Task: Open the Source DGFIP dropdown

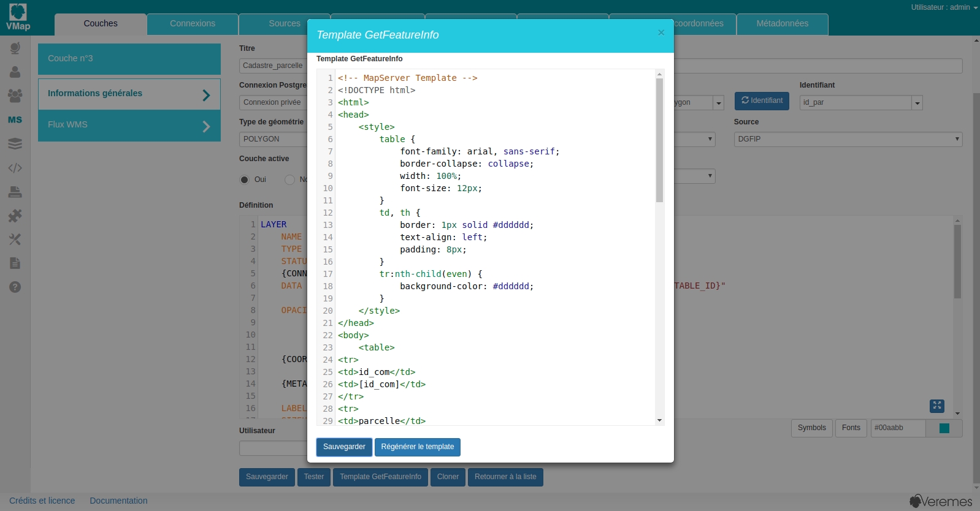Action: pyautogui.click(x=848, y=139)
